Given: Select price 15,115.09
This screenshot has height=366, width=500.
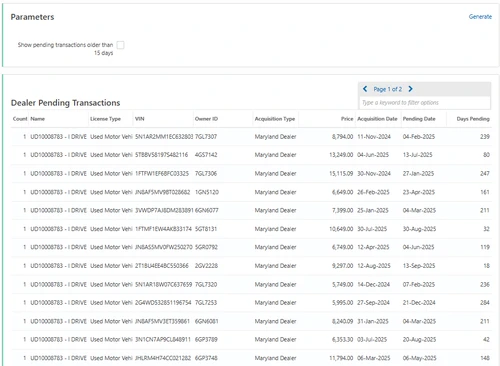Looking at the screenshot, I should click(341, 173).
